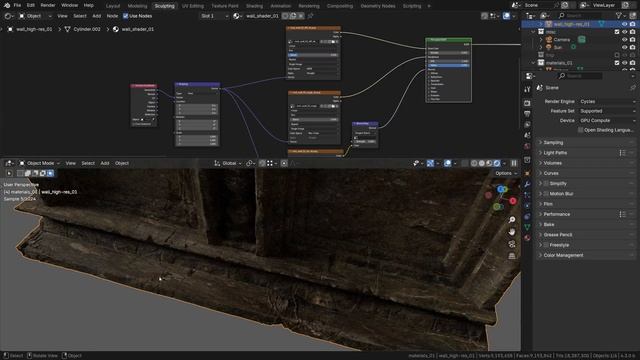This screenshot has width=640, height=360.
Task: Expand the Sampling panel
Action: click(x=586, y=142)
